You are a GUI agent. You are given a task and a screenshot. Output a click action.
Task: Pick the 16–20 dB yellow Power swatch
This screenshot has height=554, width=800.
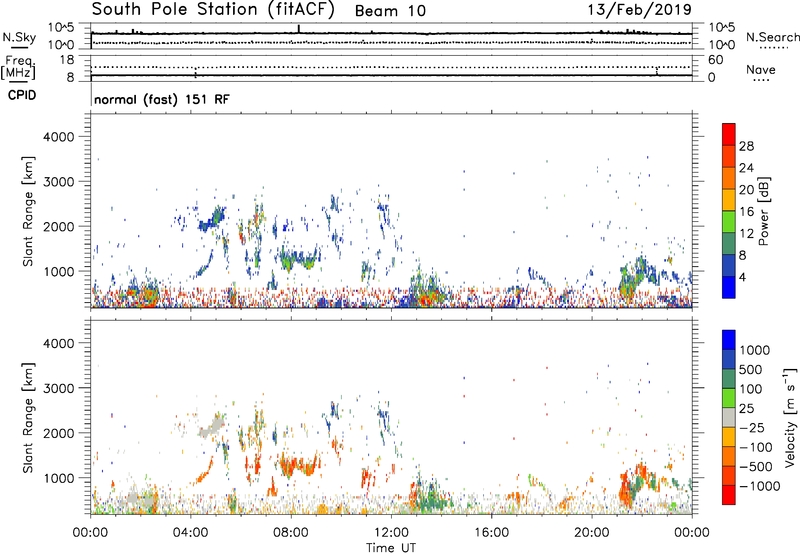pos(729,200)
